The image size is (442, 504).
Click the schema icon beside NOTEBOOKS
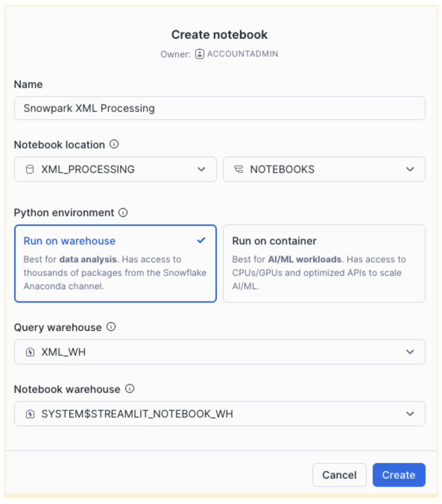[239, 170]
